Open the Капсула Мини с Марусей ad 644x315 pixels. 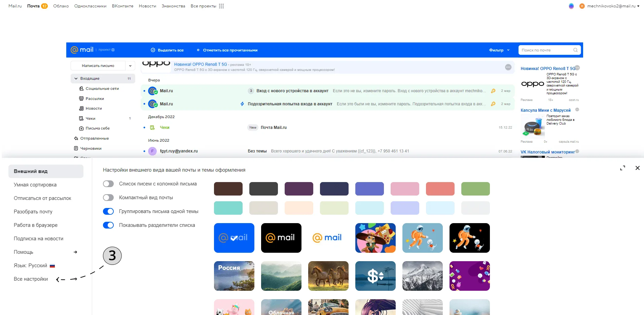tap(545, 110)
